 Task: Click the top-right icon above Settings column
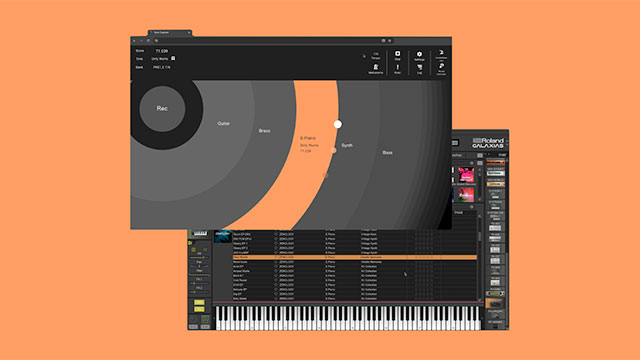441,52
